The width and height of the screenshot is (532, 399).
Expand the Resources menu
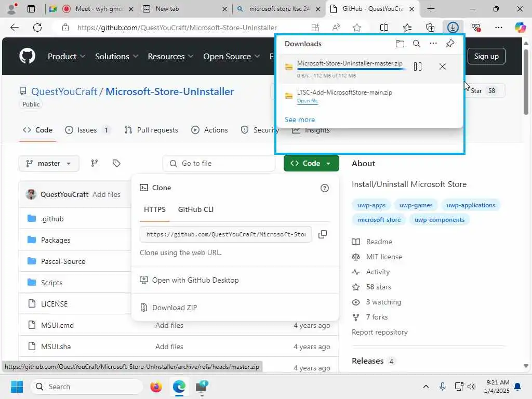point(170,56)
